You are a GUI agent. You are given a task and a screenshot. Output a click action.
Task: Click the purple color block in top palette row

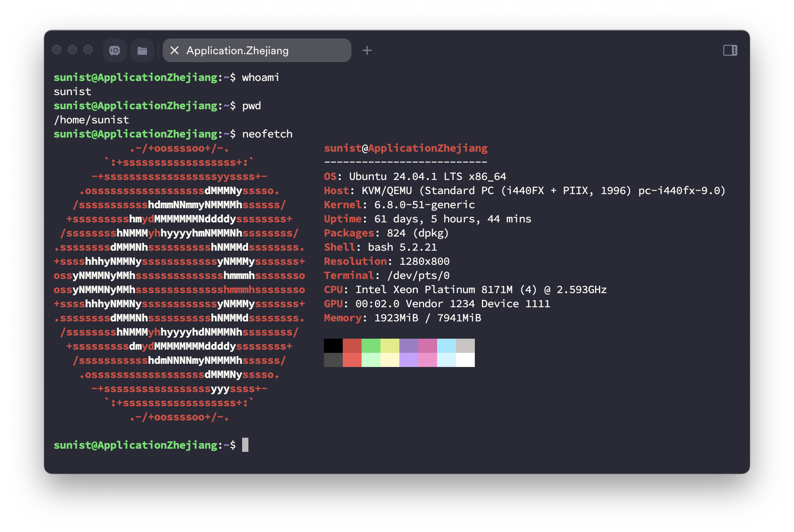coord(409,346)
